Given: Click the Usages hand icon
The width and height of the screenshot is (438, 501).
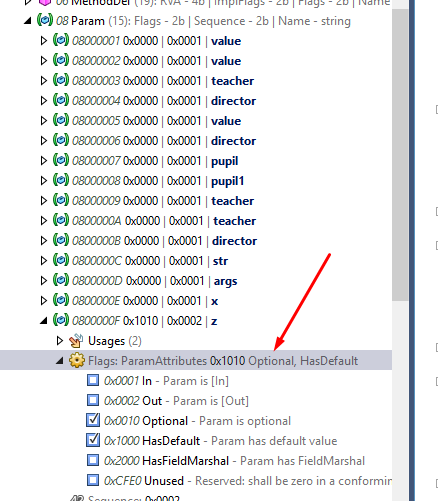Looking at the screenshot, I should tap(76, 340).
